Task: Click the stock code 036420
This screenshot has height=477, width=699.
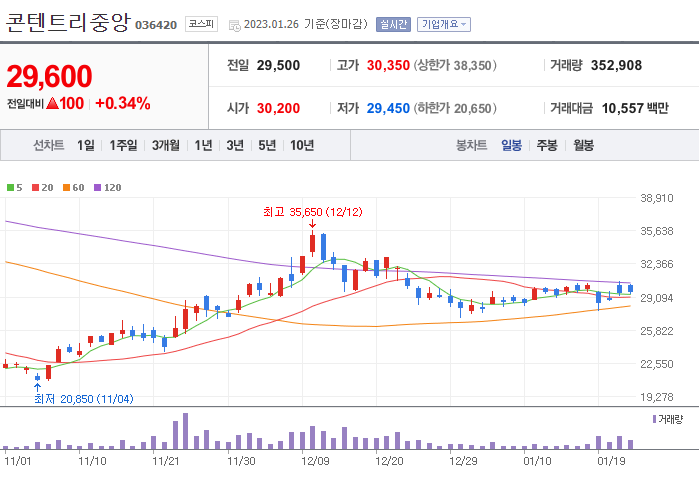Action: [x=156, y=25]
